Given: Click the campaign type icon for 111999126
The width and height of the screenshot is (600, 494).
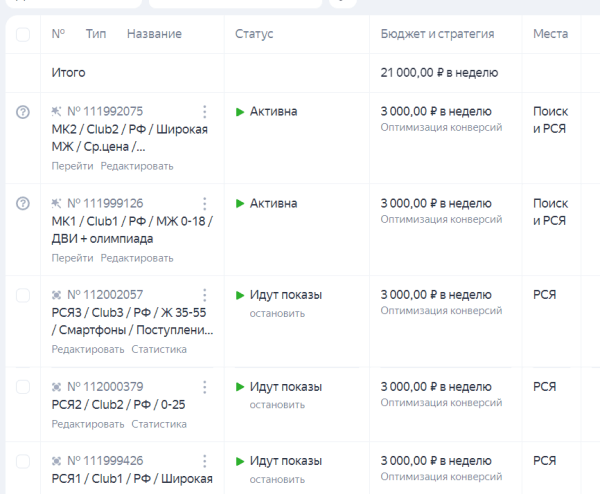Looking at the screenshot, I should point(56,204).
